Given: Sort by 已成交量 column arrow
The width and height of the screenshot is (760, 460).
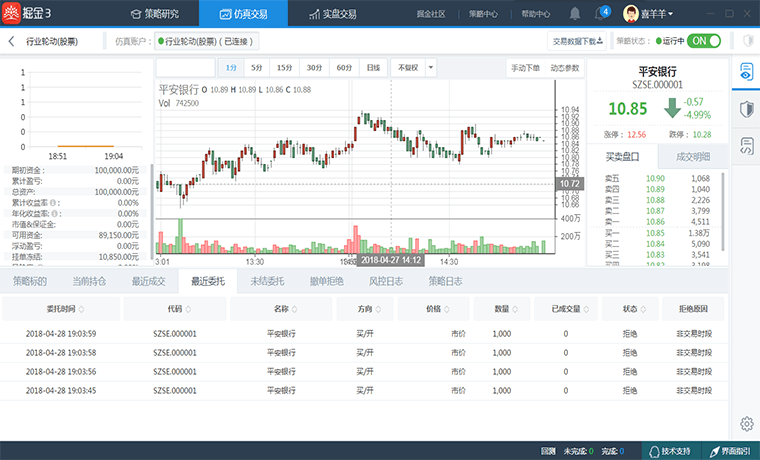Looking at the screenshot, I should click(586, 309).
